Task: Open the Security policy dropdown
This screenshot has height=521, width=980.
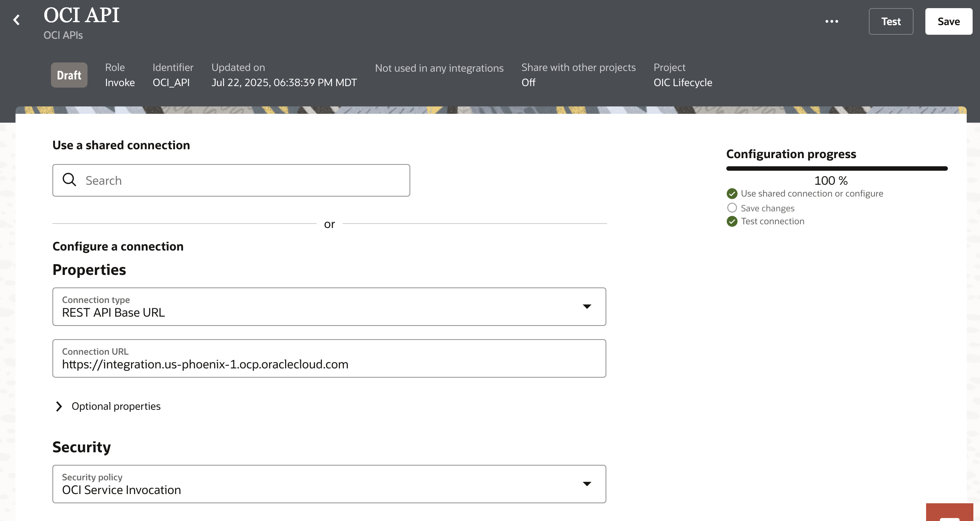Action: click(587, 484)
